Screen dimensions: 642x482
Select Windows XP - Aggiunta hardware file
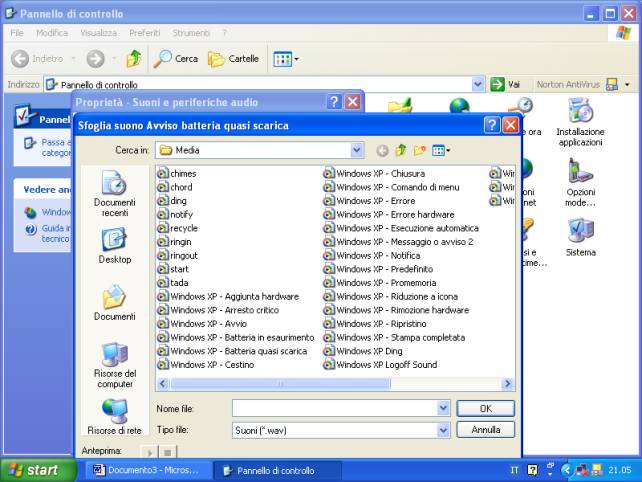tap(228, 296)
